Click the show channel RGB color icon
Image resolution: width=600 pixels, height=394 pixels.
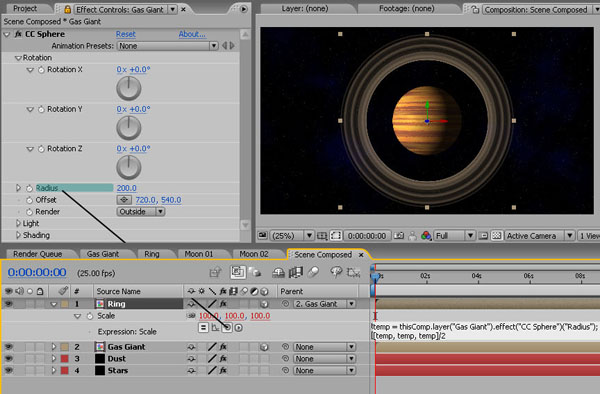[426, 236]
